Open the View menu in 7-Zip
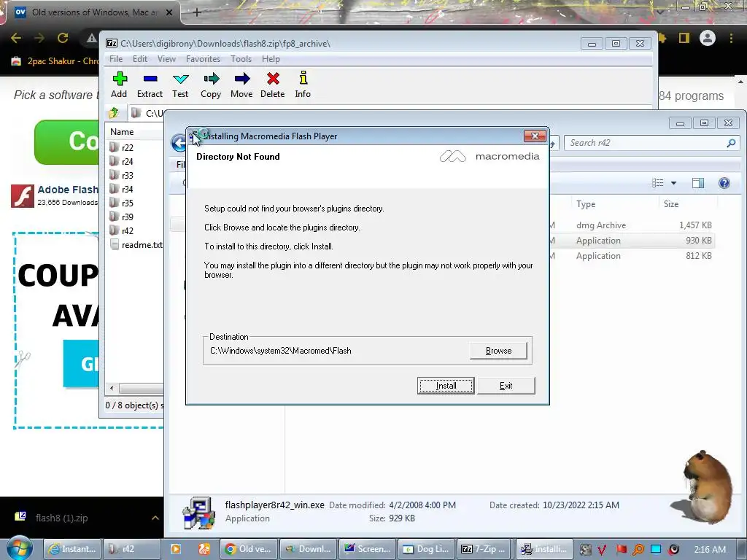The height and width of the screenshot is (560, 747). click(166, 59)
